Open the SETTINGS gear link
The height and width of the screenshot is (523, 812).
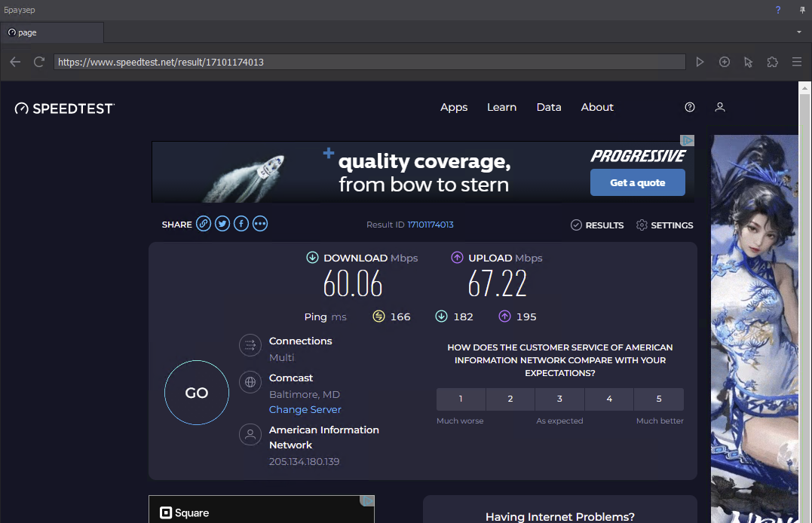[x=664, y=225]
